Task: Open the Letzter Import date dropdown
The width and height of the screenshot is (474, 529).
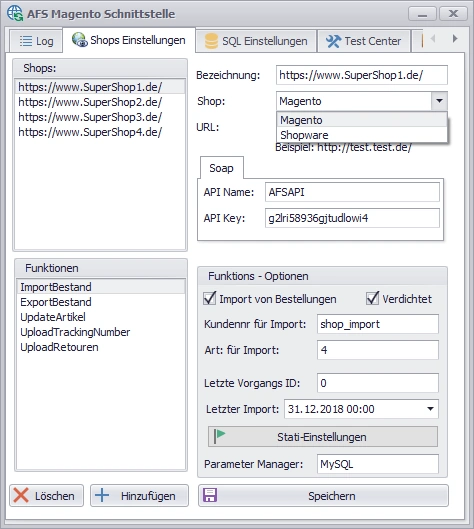Action: [430, 409]
